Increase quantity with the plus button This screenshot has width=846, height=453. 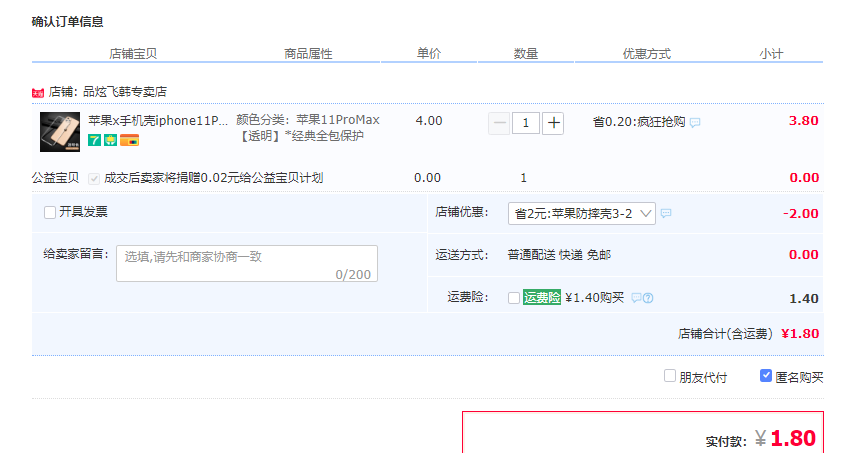click(x=553, y=123)
